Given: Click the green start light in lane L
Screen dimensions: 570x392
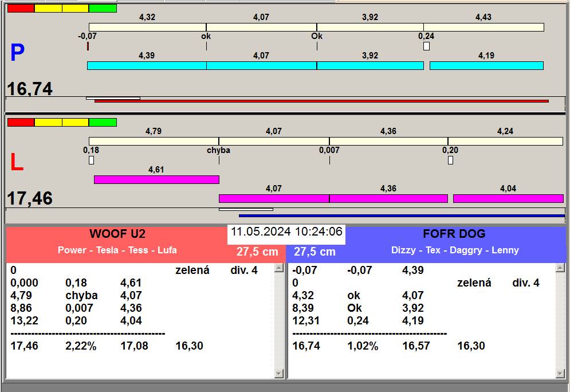Looking at the screenshot, I should point(103,122).
